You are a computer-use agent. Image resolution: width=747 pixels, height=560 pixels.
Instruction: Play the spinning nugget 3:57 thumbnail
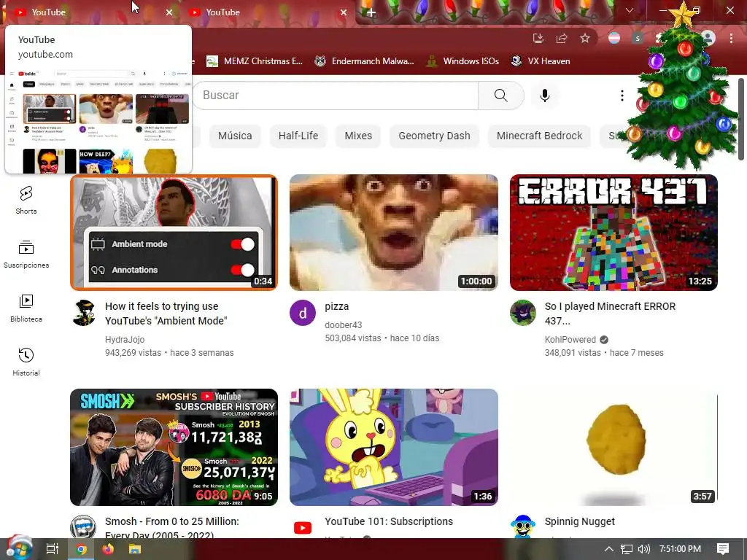point(614,447)
